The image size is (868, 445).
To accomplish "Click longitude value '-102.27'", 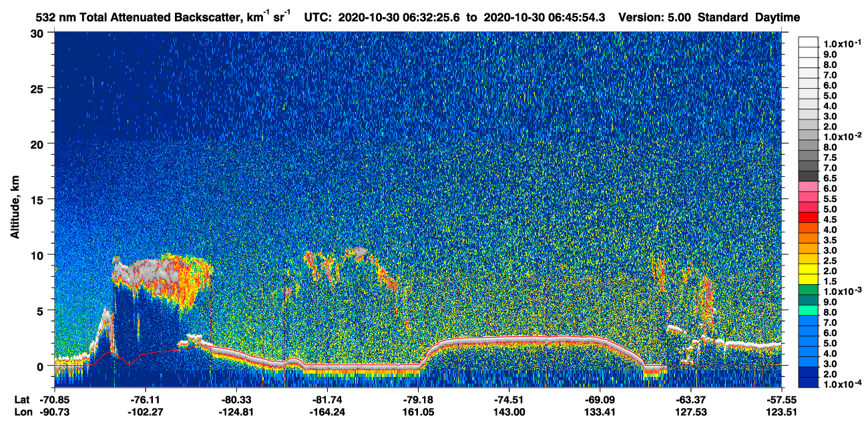I will click(x=145, y=412).
